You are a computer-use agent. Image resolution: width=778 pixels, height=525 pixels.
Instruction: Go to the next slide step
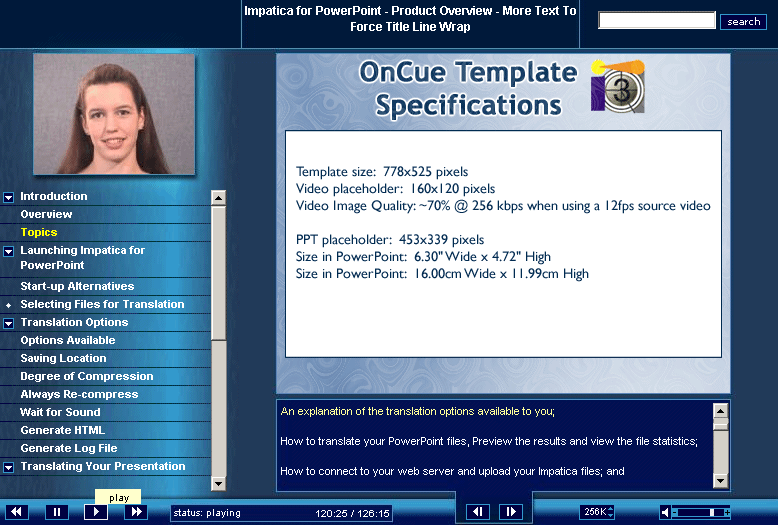point(511,512)
